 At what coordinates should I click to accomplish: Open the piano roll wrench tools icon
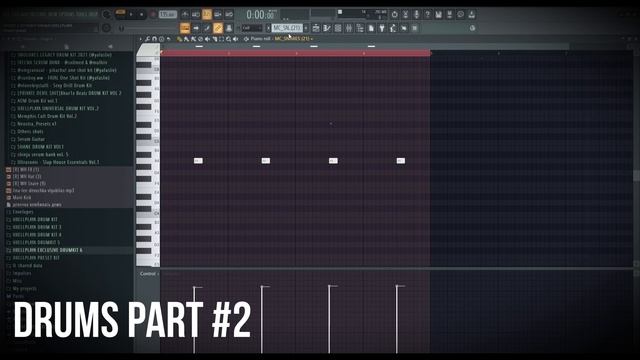pyautogui.click(x=147, y=39)
